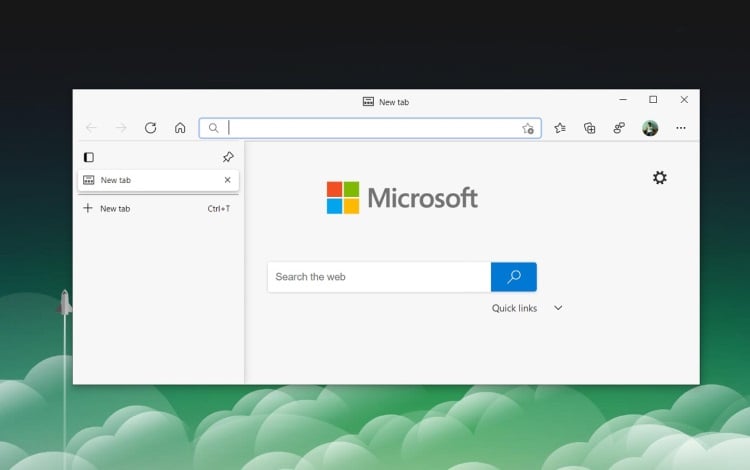This screenshot has width=750, height=470.
Task: Open the Collections icon
Action: pyautogui.click(x=589, y=128)
